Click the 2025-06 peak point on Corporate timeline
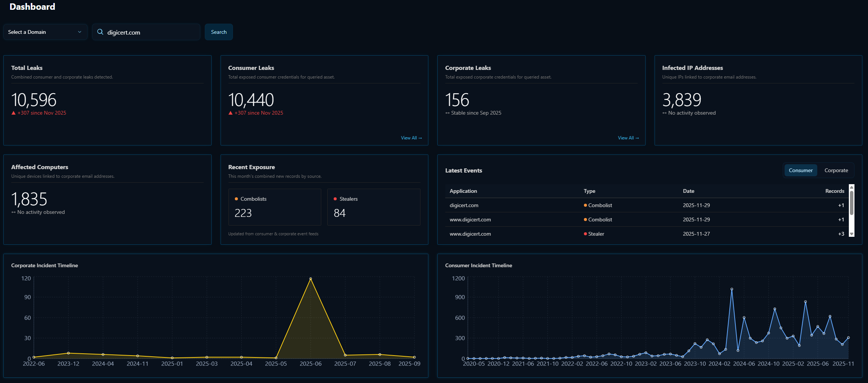Screen dimensions: 868x383 (x=310, y=279)
